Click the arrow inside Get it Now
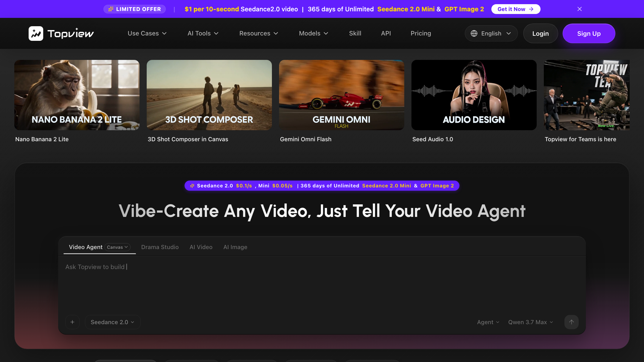644x362 pixels. (531, 9)
